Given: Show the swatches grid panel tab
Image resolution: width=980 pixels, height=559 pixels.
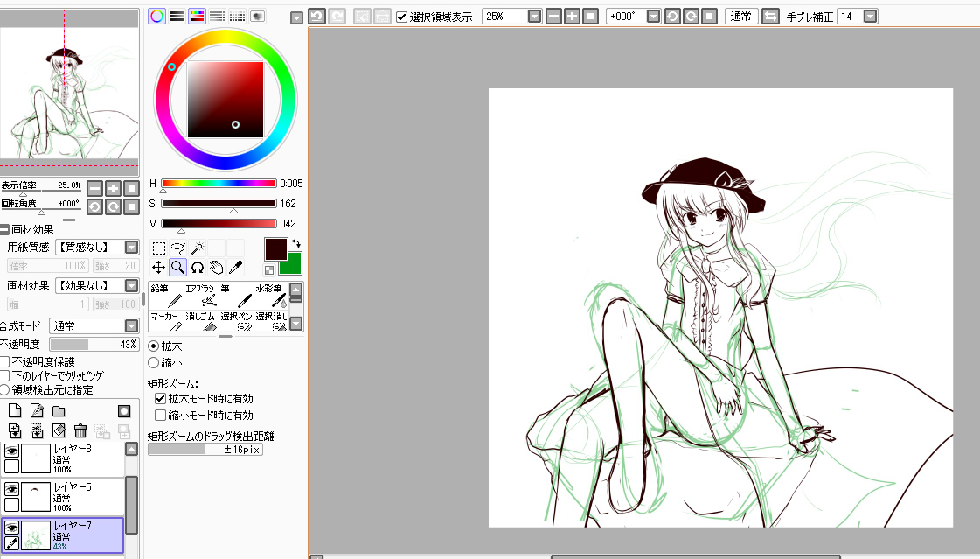Looking at the screenshot, I should click(x=237, y=17).
